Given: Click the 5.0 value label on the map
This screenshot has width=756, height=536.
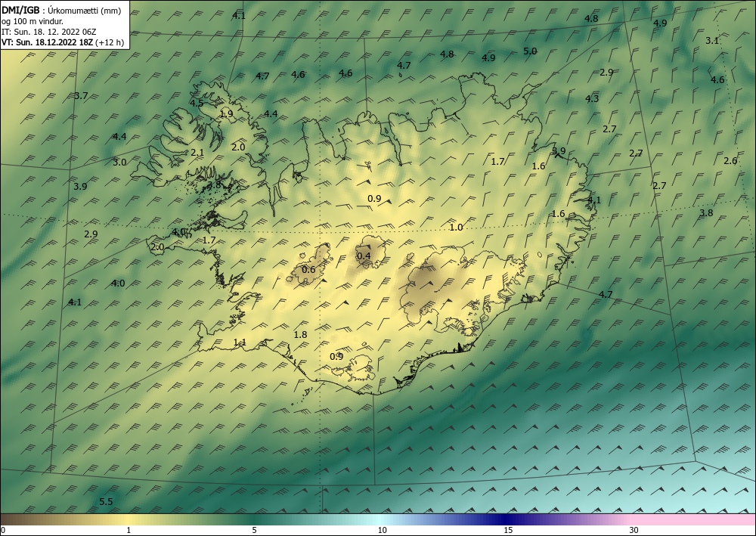Looking at the screenshot, I should [530, 51].
